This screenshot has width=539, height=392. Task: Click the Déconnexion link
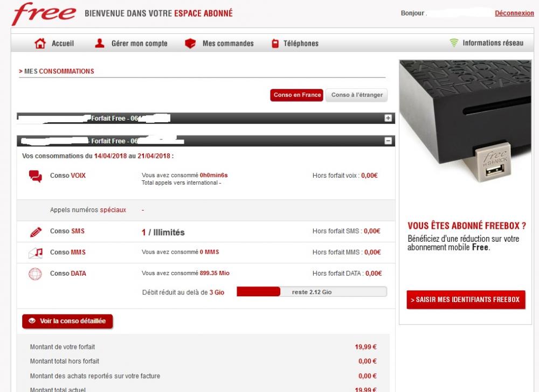[x=514, y=13]
